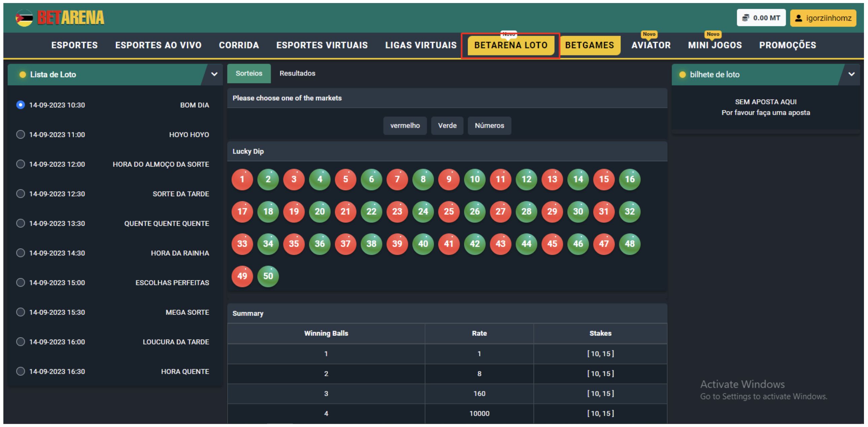Open BETGAMES in the navigation bar
This screenshot has height=427, width=868.
click(590, 45)
